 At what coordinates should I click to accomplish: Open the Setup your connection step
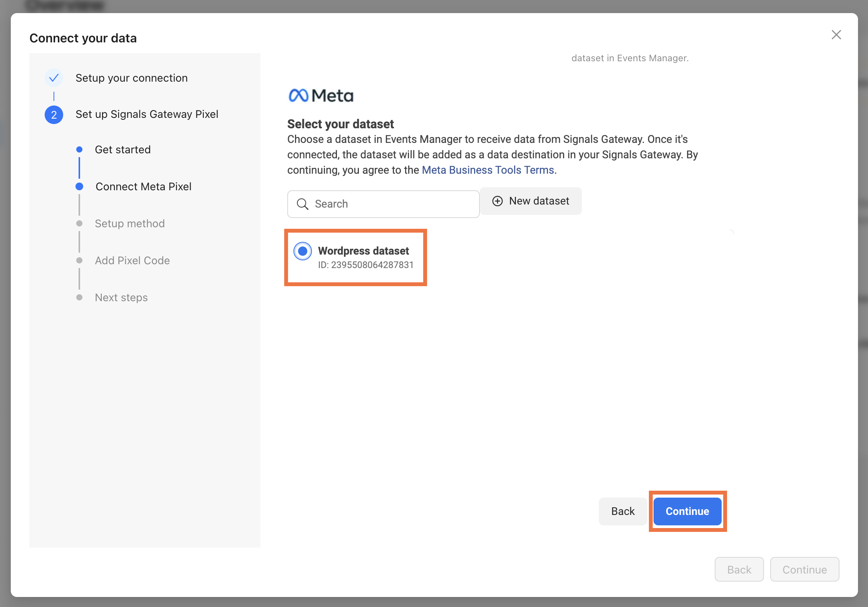point(132,78)
